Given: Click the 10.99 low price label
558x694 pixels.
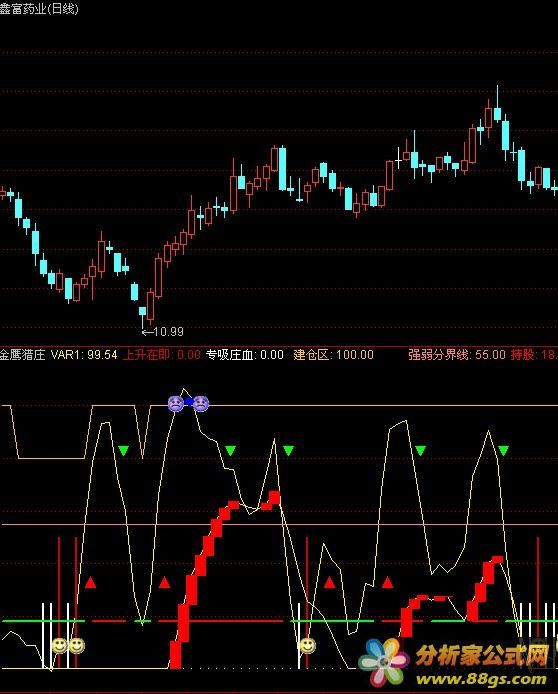Looking at the screenshot, I should click(168, 332).
